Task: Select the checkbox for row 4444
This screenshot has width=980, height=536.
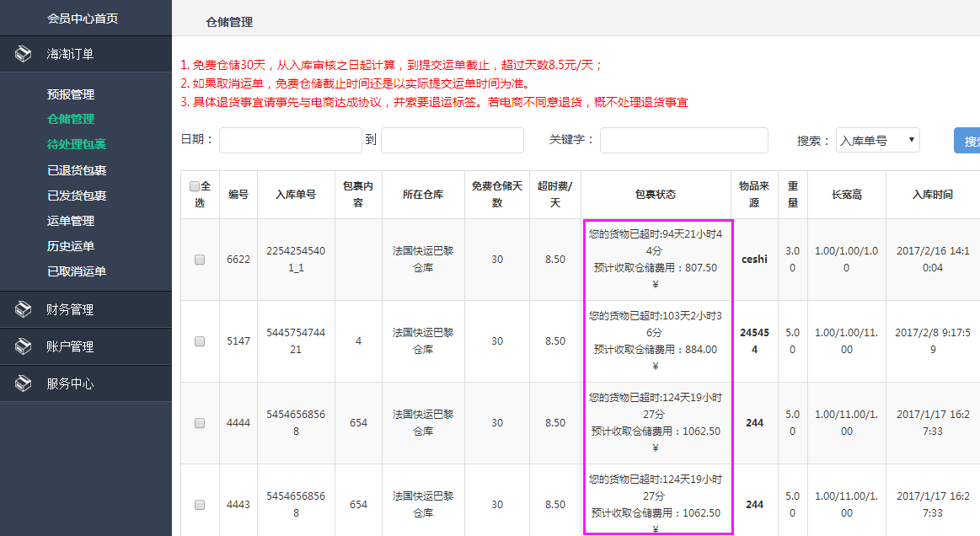Action: pos(200,423)
